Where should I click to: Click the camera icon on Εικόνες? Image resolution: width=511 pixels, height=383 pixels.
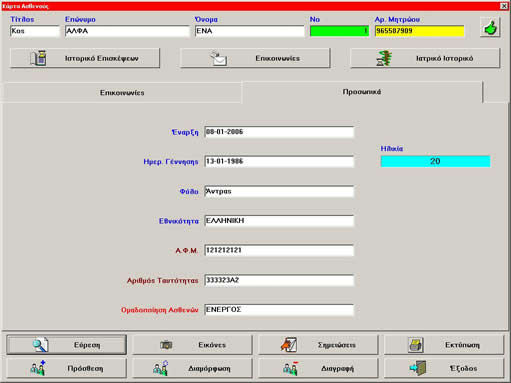point(166,345)
